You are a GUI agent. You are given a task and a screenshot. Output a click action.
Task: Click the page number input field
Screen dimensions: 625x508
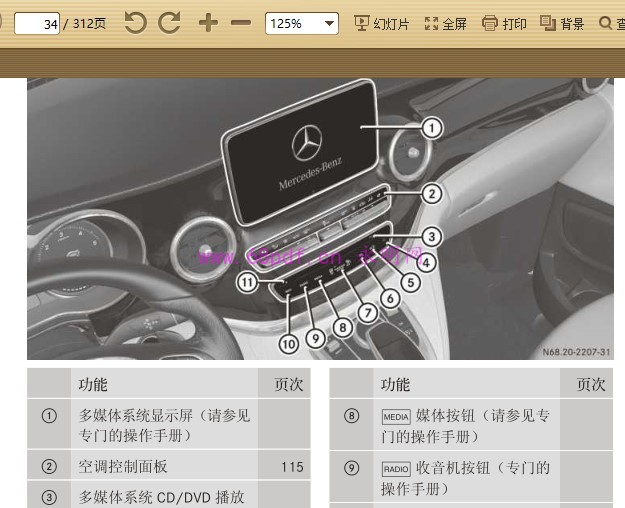37,24
